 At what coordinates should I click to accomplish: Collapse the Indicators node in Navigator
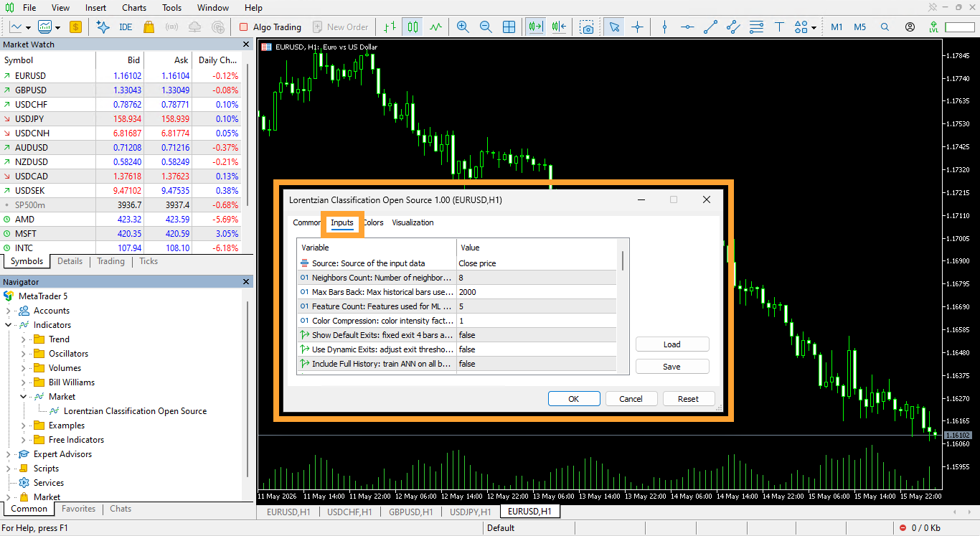pyautogui.click(x=9, y=325)
